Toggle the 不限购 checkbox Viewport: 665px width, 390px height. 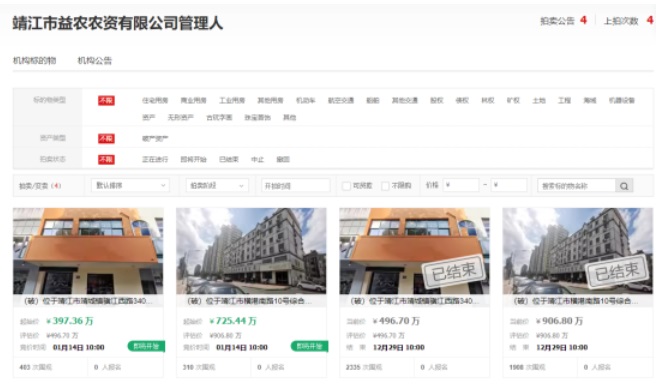385,186
